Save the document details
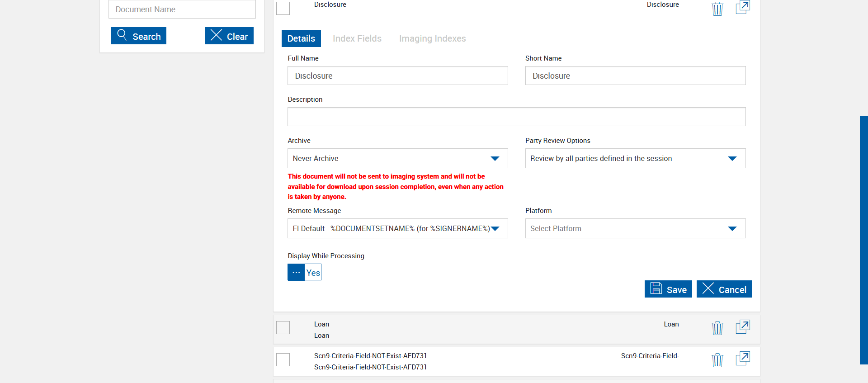 [x=668, y=289]
